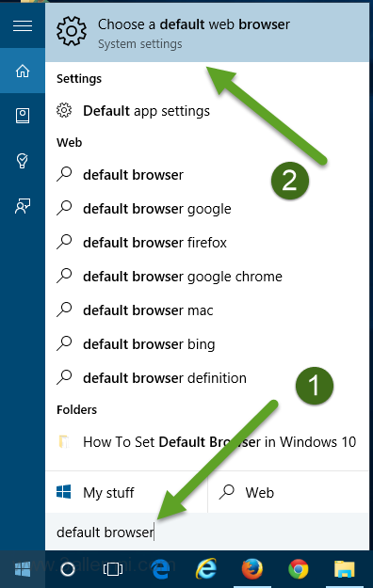
Task: Click the search box with 'default browser'
Action: (x=207, y=532)
